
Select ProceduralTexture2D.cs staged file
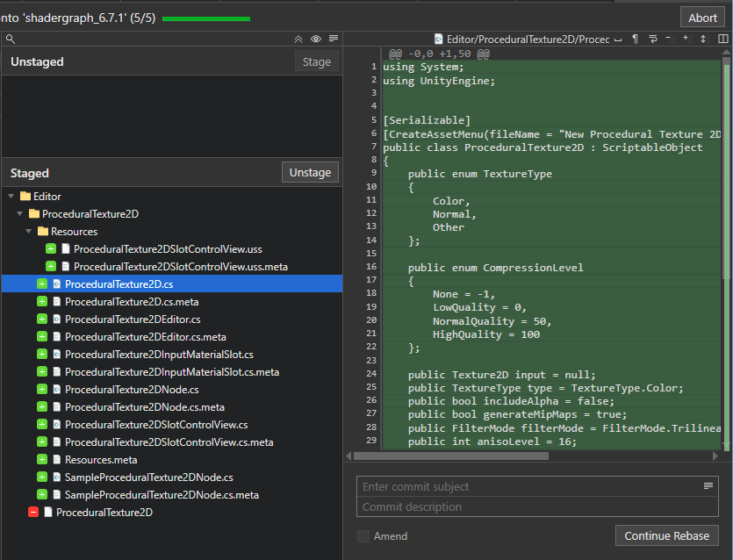(172, 284)
